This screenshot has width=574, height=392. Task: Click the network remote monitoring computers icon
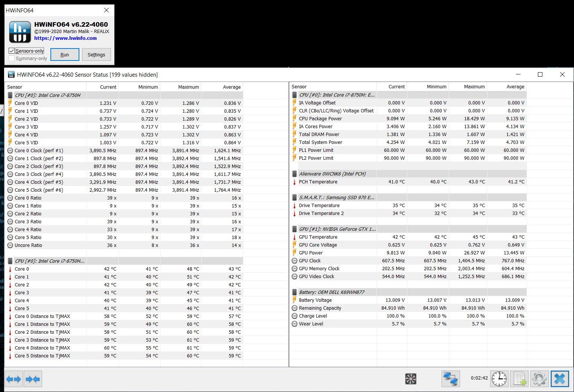click(x=450, y=379)
